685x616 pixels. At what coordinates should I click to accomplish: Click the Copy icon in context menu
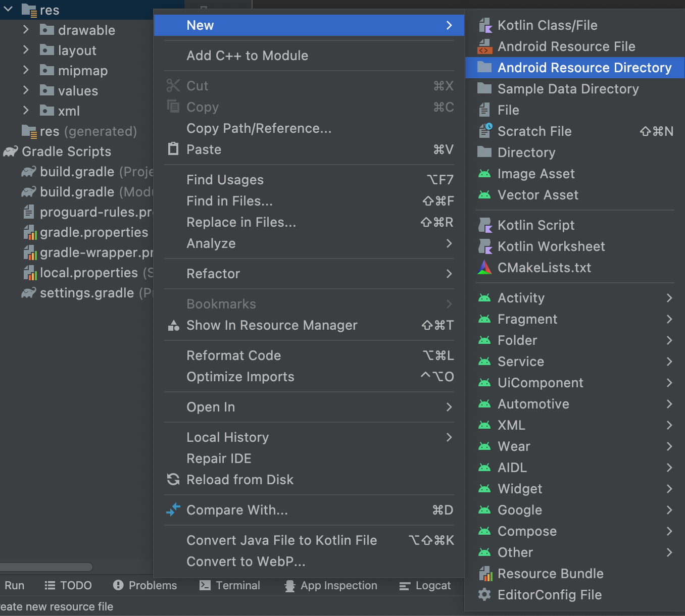pyautogui.click(x=173, y=107)
